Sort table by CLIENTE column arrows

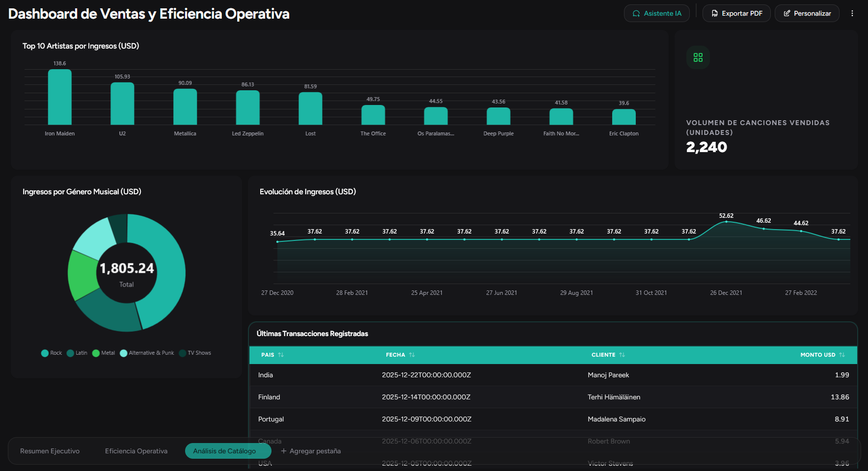(x=622, y=355)
